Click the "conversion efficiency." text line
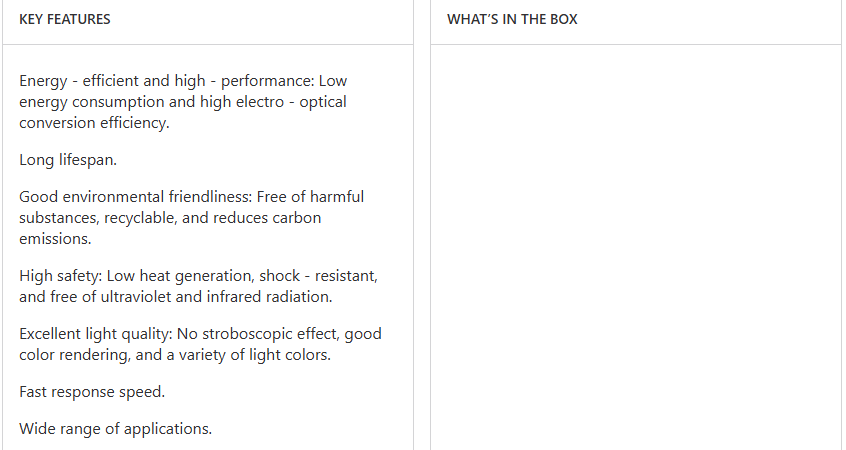846x450 pixels. point(94,123)
